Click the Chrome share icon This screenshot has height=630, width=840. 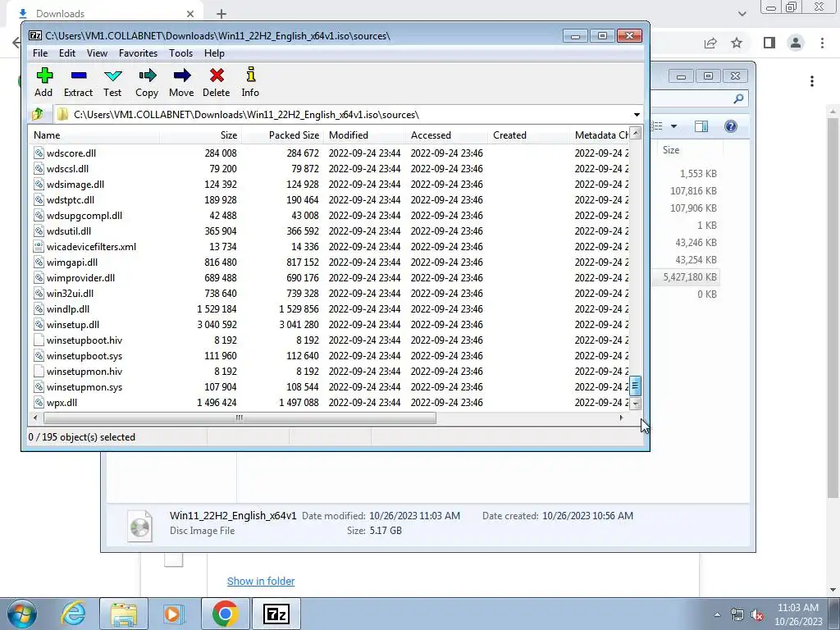pos(710,43)
